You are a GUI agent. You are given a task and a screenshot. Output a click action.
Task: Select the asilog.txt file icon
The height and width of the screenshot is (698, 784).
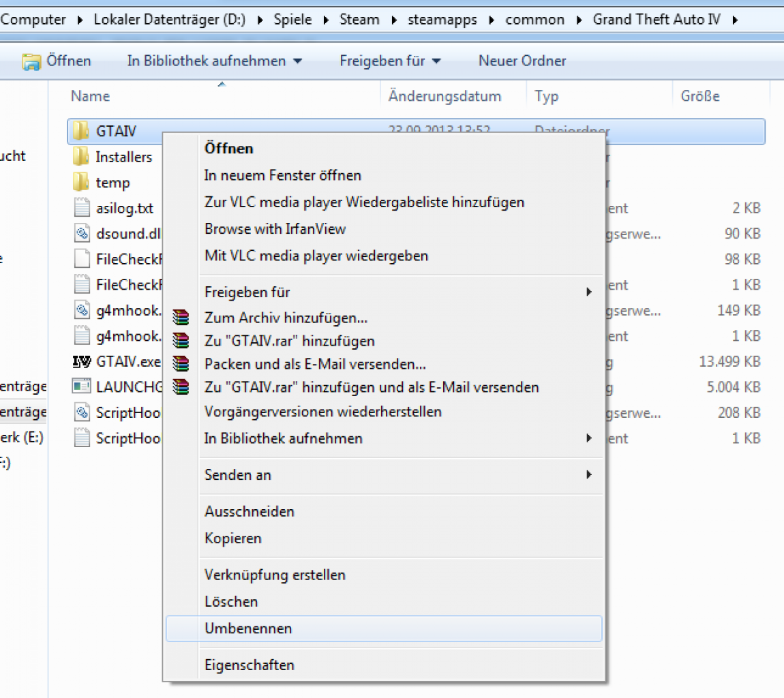coord(82,207)
